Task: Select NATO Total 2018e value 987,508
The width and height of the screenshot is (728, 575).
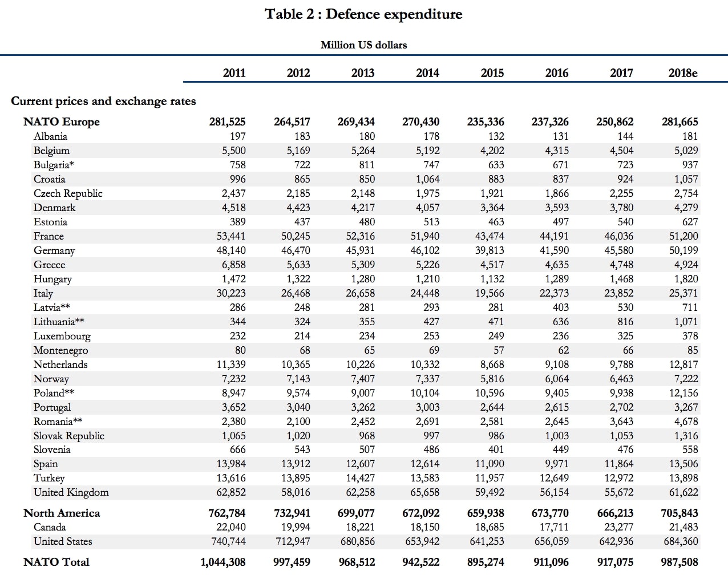Action: point(680,562)
